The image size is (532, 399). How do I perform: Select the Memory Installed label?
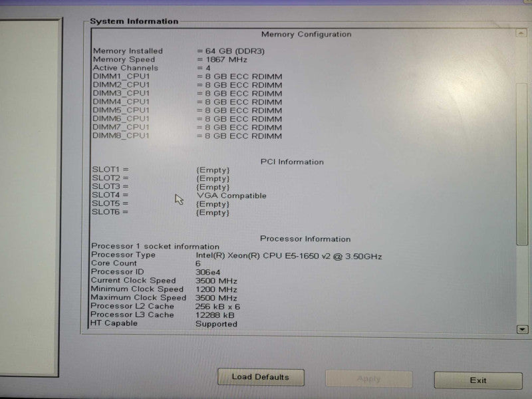tap(128, 51)
